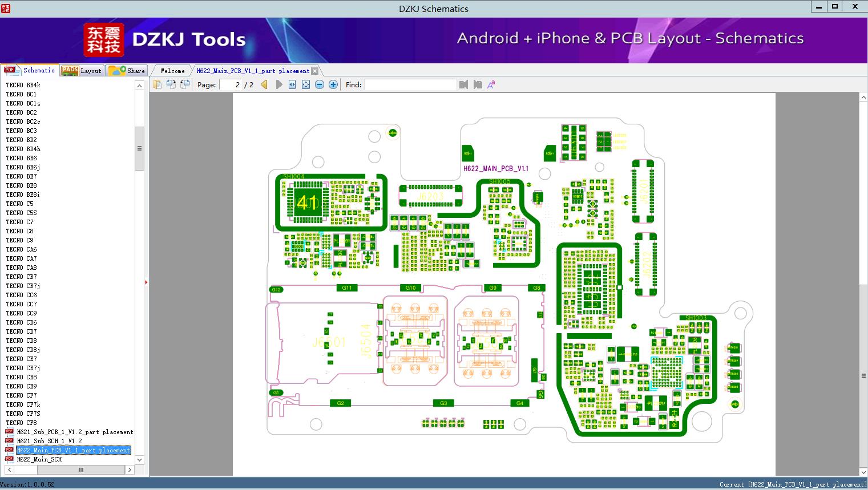Viewport: 868px width, 490px height.
Task: Click inside the Find text box
Action: 410,84
